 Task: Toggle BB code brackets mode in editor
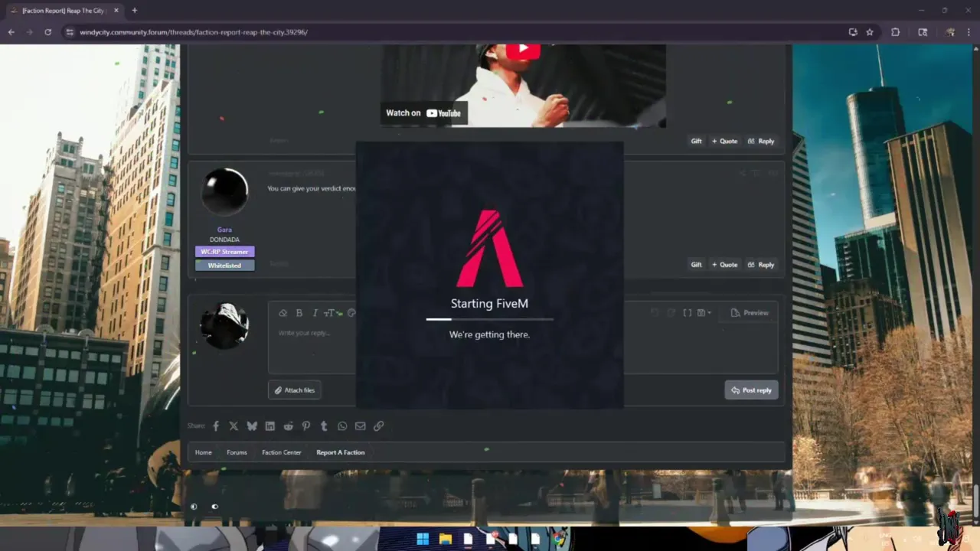[687, 313]
